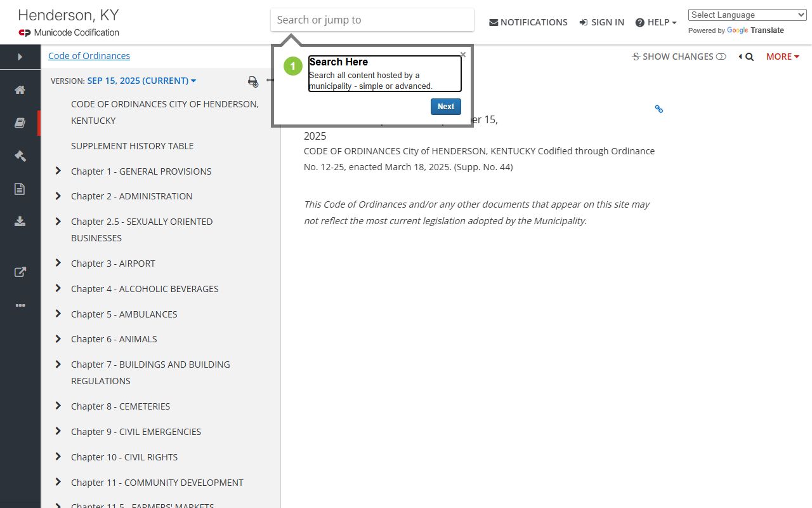Dismiss the Search Here tour tooltip
The height and width of the screenshot is (508, 812).
coord(463,55)
